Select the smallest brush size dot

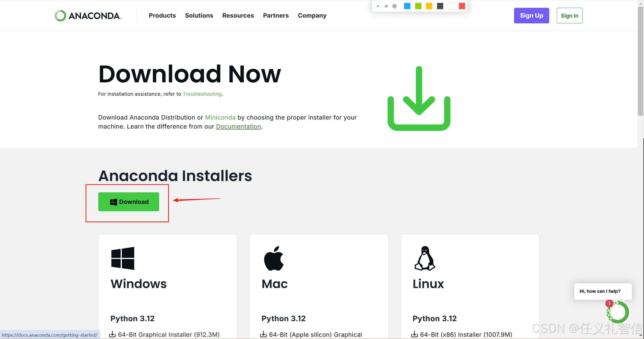(x=378, y=6)
